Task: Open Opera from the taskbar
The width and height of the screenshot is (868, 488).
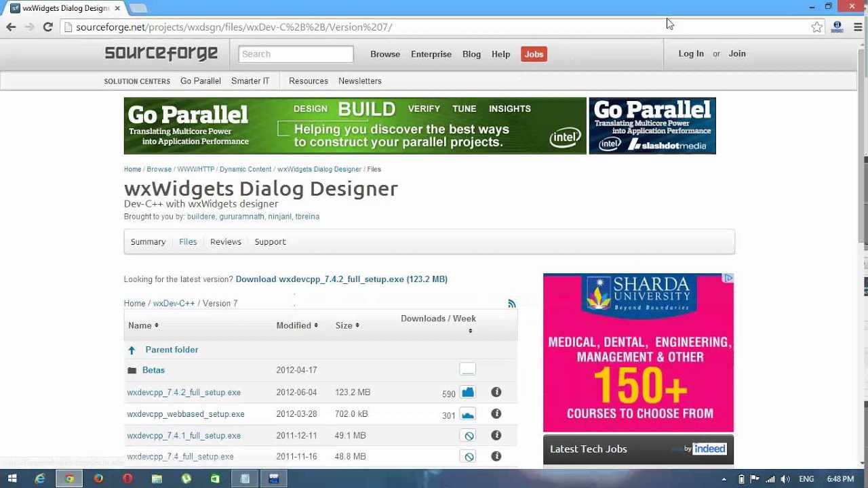Action: click(127, 479)
